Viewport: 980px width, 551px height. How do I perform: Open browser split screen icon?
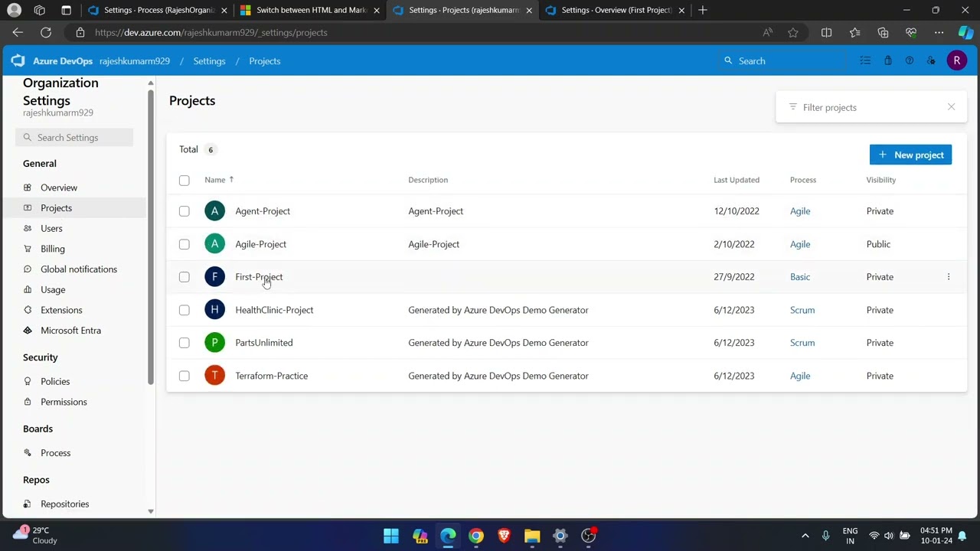click(826, 32)
